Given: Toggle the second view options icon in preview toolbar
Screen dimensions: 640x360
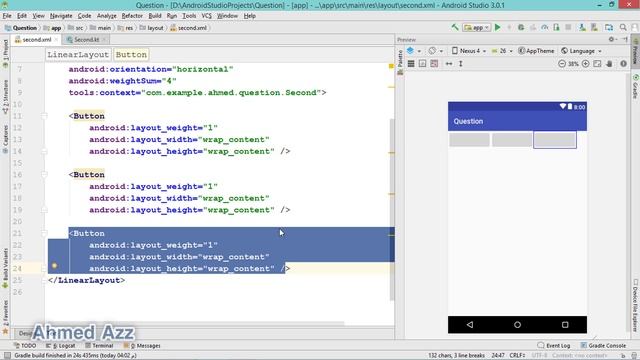Looking at the screenshot, I should (422, 64).
